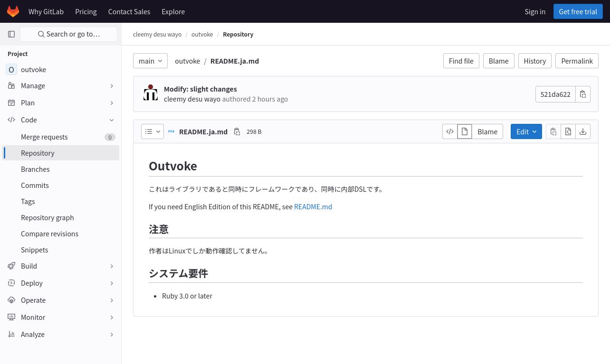Click the Plan calendar icon
Viewport: 610px width, 364px height.
(11, 103)
